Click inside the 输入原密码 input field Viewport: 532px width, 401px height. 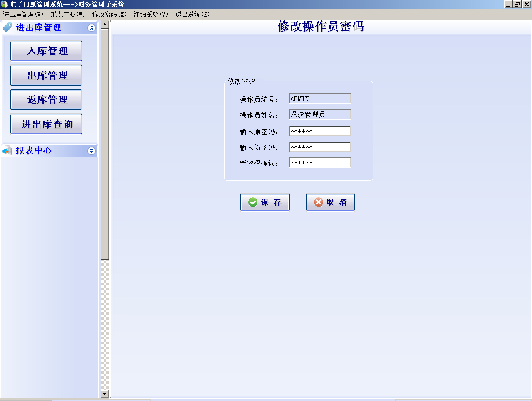(x=319, y=131)
